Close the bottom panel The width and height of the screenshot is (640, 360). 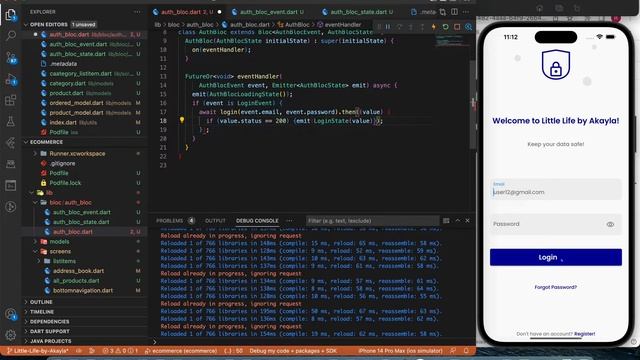coord(467,220)
